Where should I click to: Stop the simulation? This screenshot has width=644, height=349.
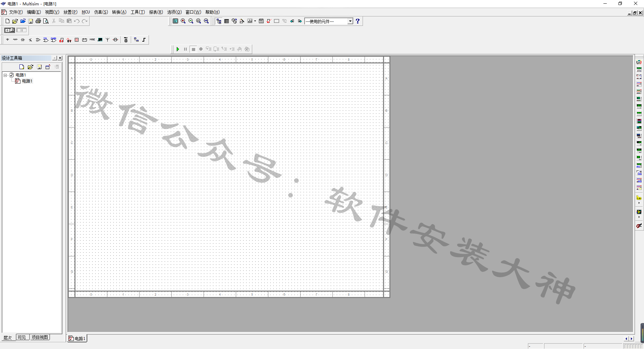tap(193, 49)
